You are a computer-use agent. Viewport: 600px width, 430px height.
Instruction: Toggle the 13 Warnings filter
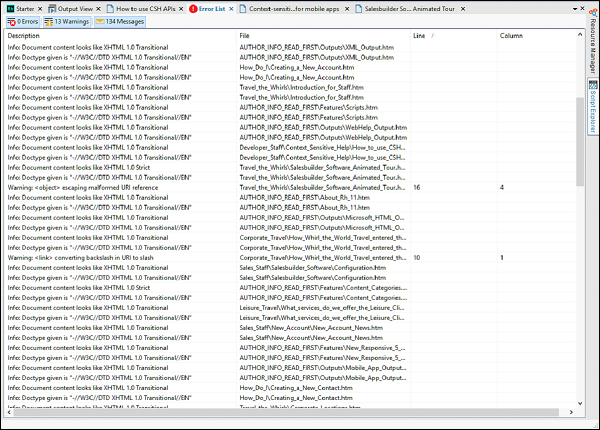coord(65,20)
